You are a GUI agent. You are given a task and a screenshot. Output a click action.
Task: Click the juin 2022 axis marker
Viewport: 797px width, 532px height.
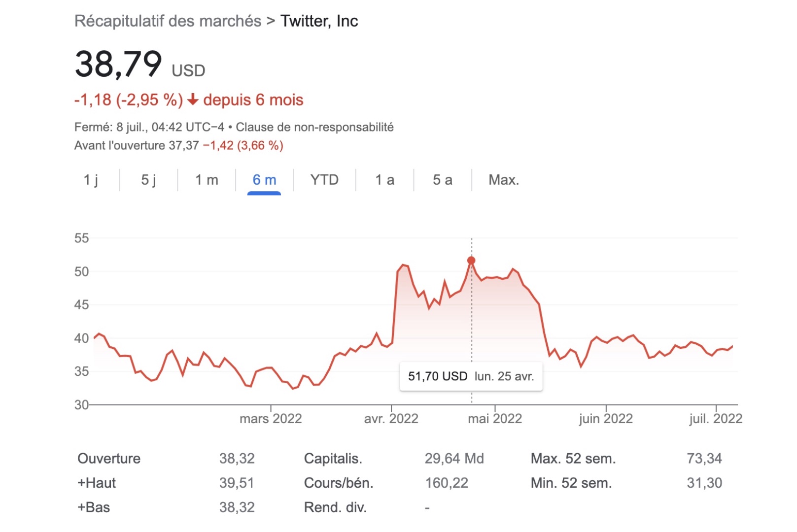coord(606,419)
